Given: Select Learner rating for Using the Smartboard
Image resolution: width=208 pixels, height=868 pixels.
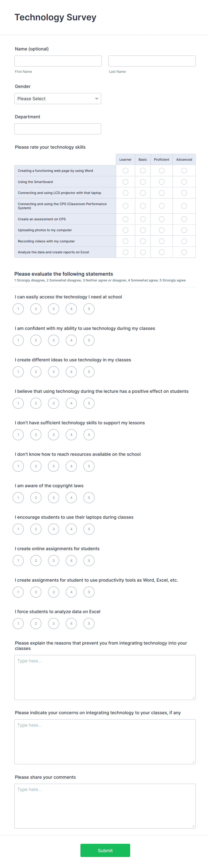Looking at the screenshot, I should pos(126,182).
